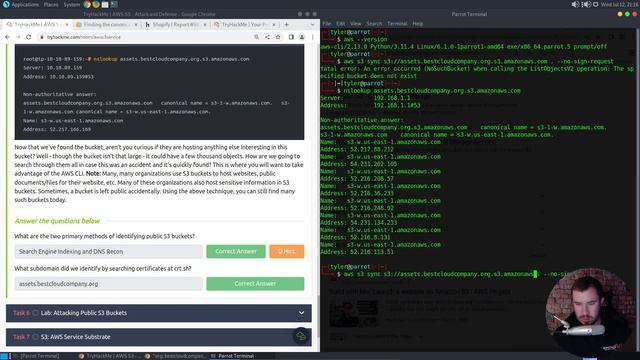Switch to the Shopify Report tab
640x360 pixels.
point(176,24)
